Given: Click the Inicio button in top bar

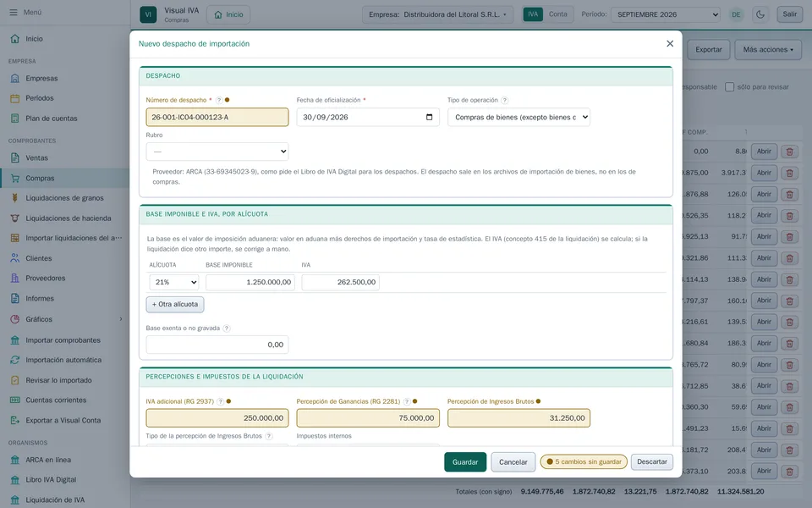Looking at the screenshot, I should pyautogui.click(x=228, y=14).
